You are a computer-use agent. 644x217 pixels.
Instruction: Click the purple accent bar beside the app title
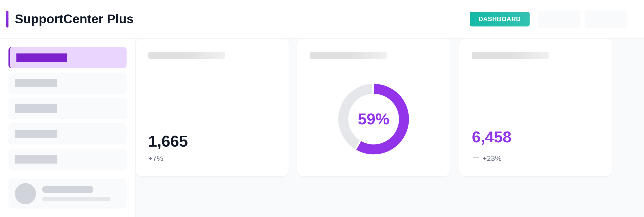[7, 19]
